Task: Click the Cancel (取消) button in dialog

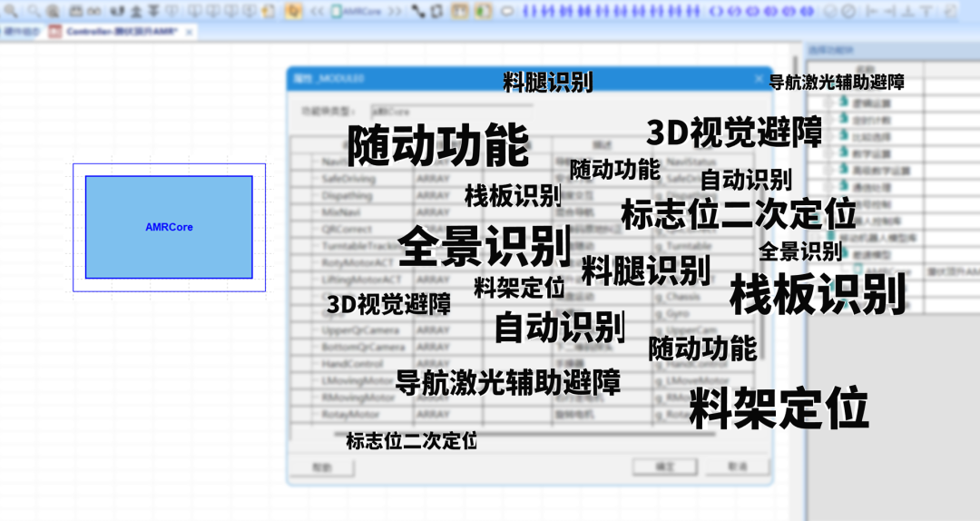Action: (x=738, y=467)
